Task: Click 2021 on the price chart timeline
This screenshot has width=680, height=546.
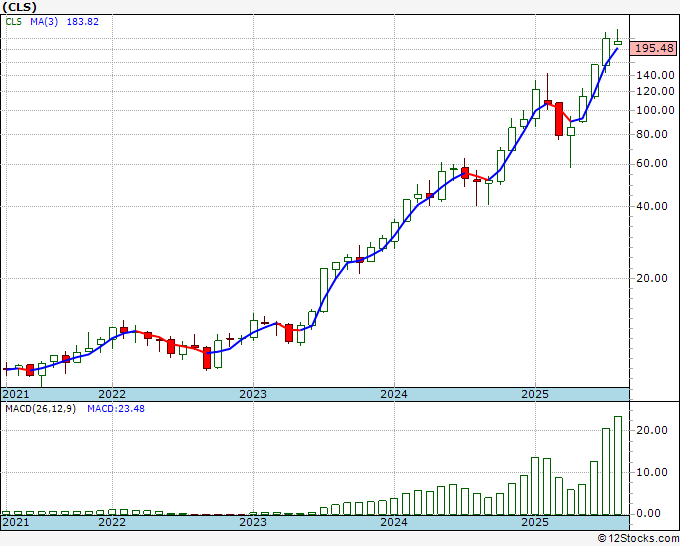Action: 16,394
